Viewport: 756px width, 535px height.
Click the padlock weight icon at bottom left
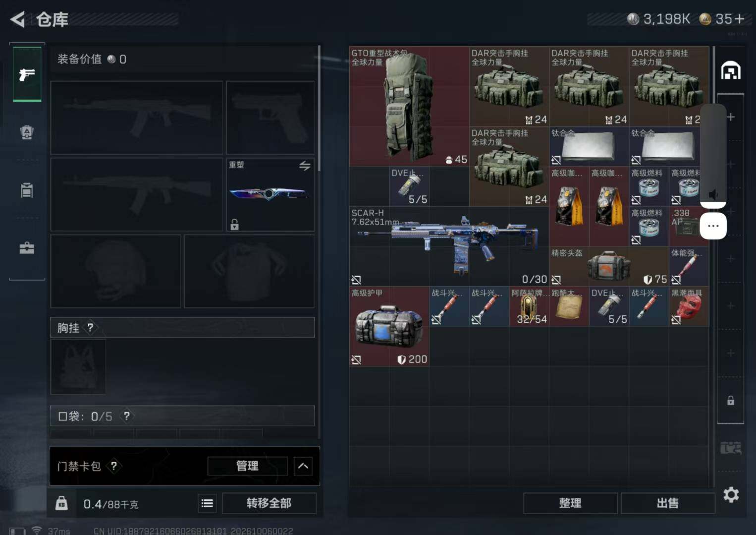point(61,503)
